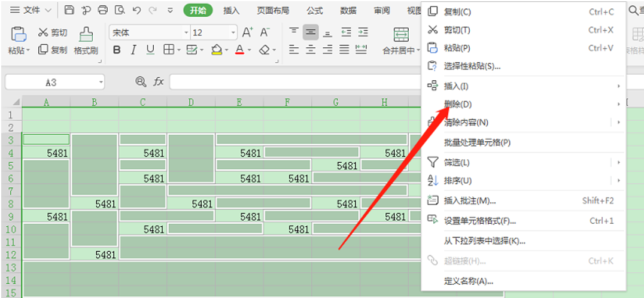The height and width of the screenshot is (298, 644).
Task: Click the draw border tool icon beside borders
Action: tap(191, 50)
